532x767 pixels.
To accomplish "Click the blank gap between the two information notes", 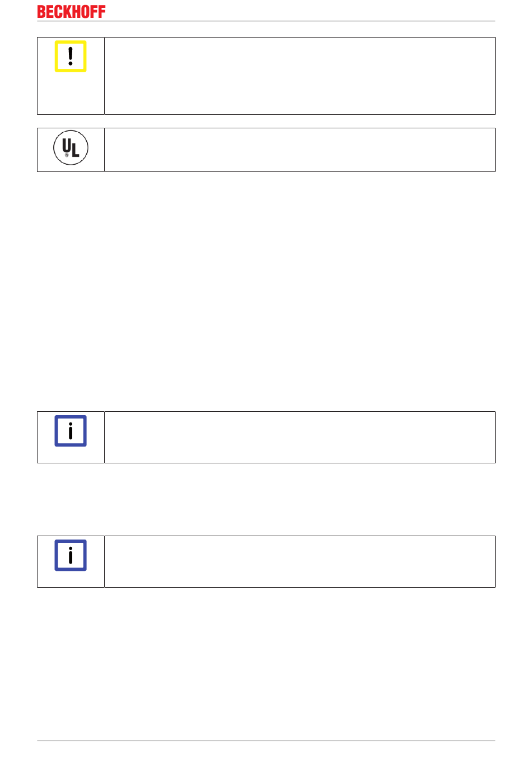I will point(266,499).
